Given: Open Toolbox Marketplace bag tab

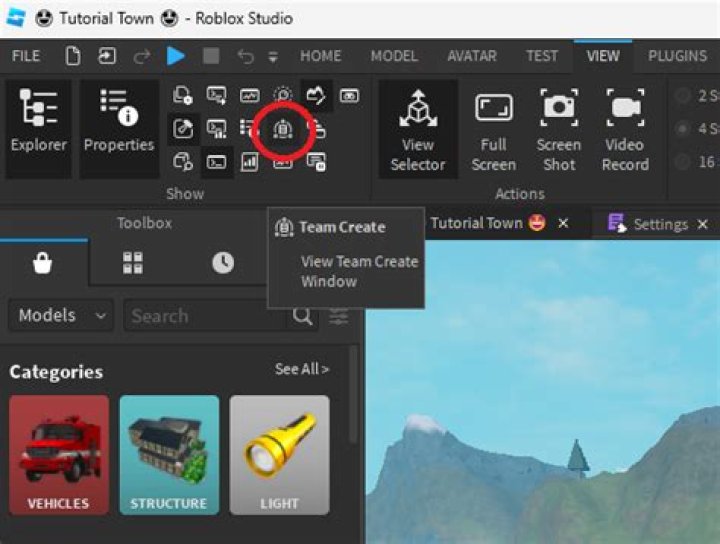Looking at the screenshot, I should (44, 263).
